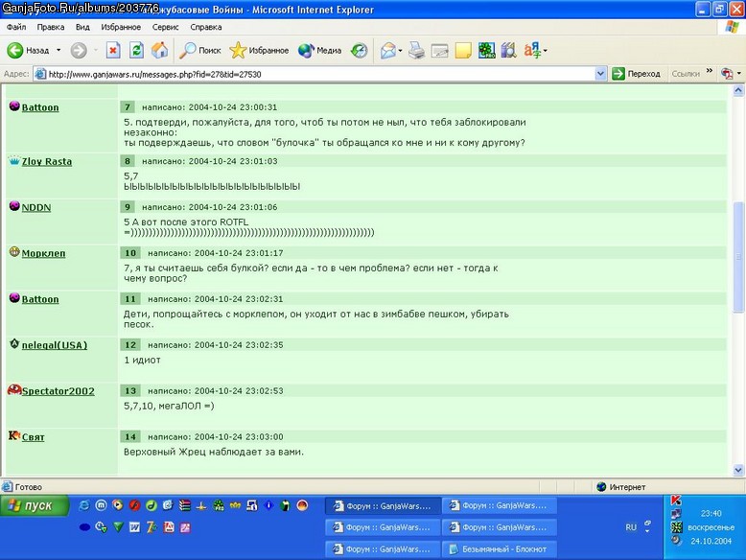Open the Справка menu
Screen dimensions: 746x560
pyautogui.click(x=206, y=27)
